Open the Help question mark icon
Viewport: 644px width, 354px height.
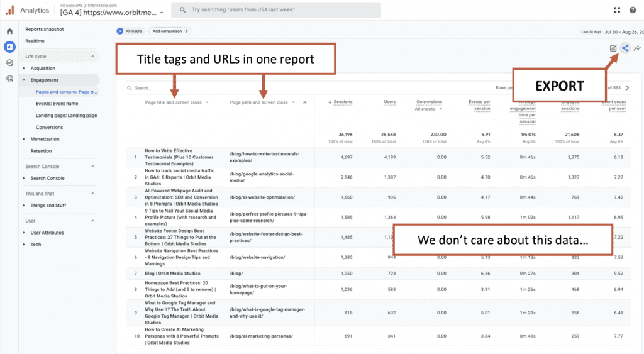(x=631, y=10)
